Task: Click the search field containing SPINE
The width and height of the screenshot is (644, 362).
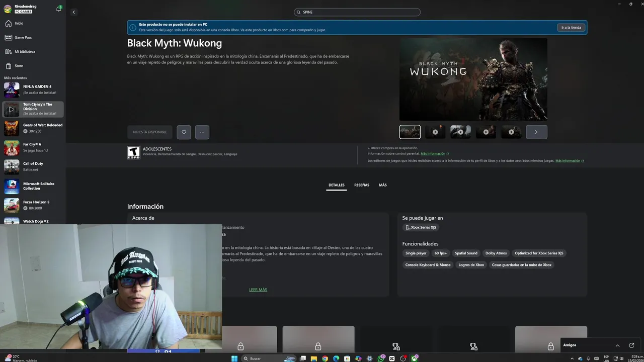Action: click(357, 12)
